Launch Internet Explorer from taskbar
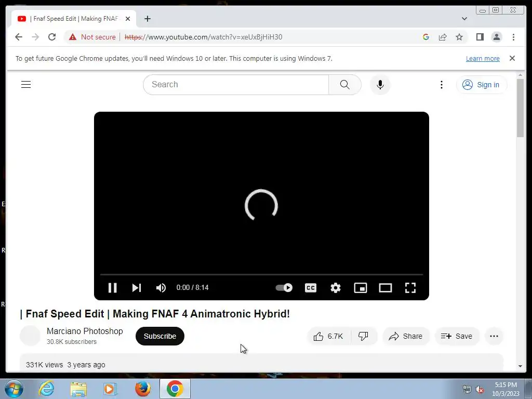532x399 pixels. point(46,389)
